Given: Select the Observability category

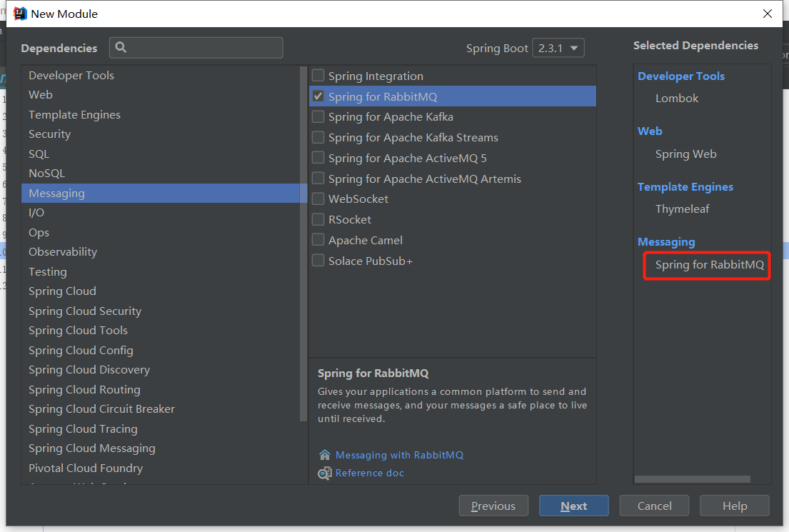Looking at the screenshot, I should pyautogui.click(x=161, y=251).
